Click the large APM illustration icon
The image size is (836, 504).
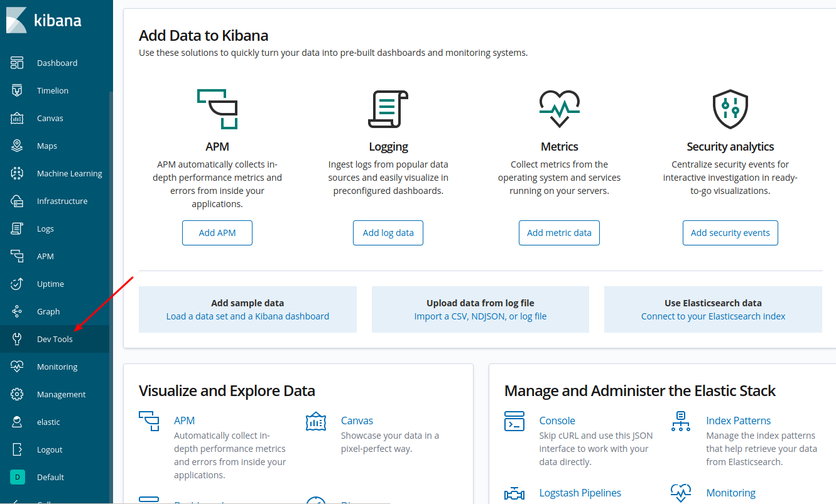pos(217,109)
